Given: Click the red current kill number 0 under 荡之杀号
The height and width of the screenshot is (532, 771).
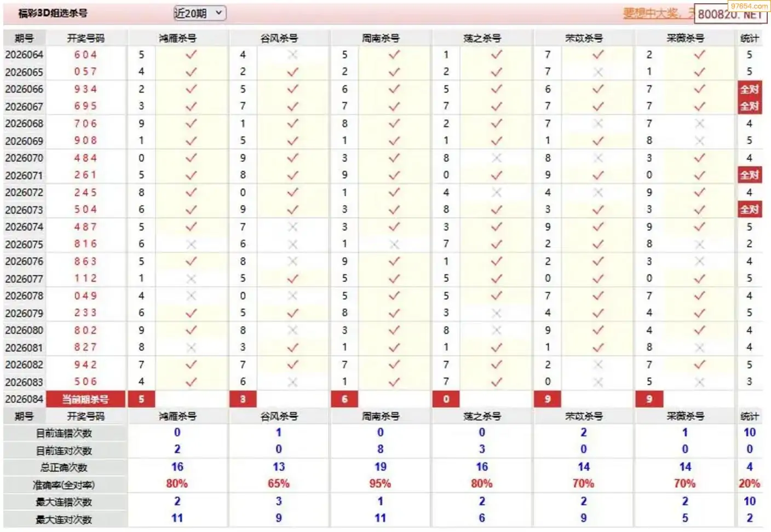Looking at the screenshot, I should [446, 399].
